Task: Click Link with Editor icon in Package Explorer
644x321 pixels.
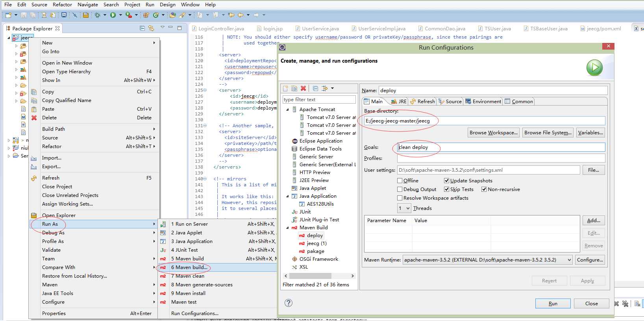Action: point(151,28)
